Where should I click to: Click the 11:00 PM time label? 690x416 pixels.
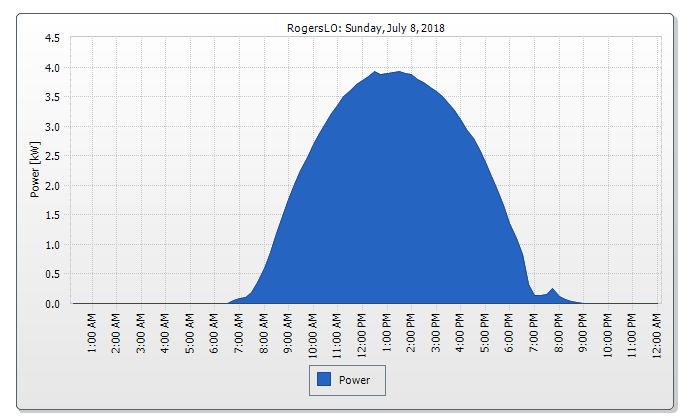(x=632, y=335)
